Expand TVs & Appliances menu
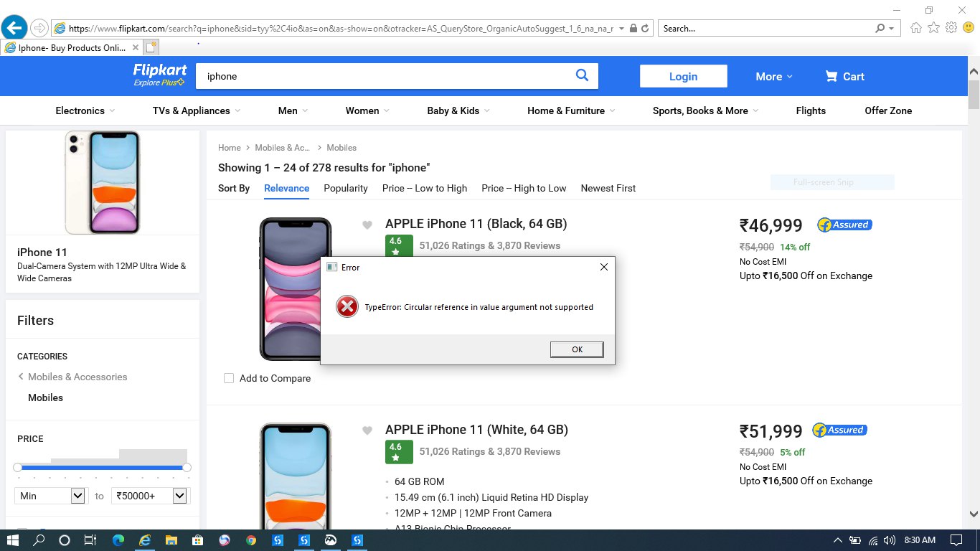The height and width of the screenshot is (551, 980). tap(197, 110)
